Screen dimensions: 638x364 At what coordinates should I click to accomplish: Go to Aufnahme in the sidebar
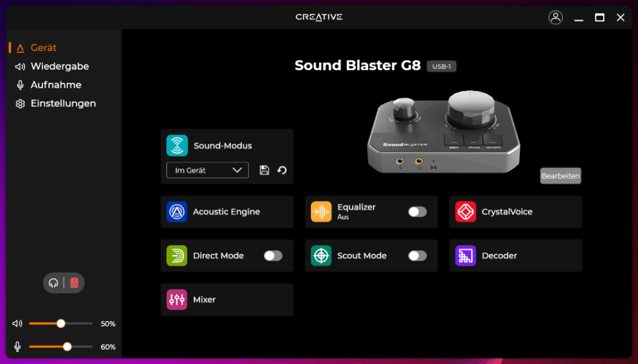pos(55,85)
